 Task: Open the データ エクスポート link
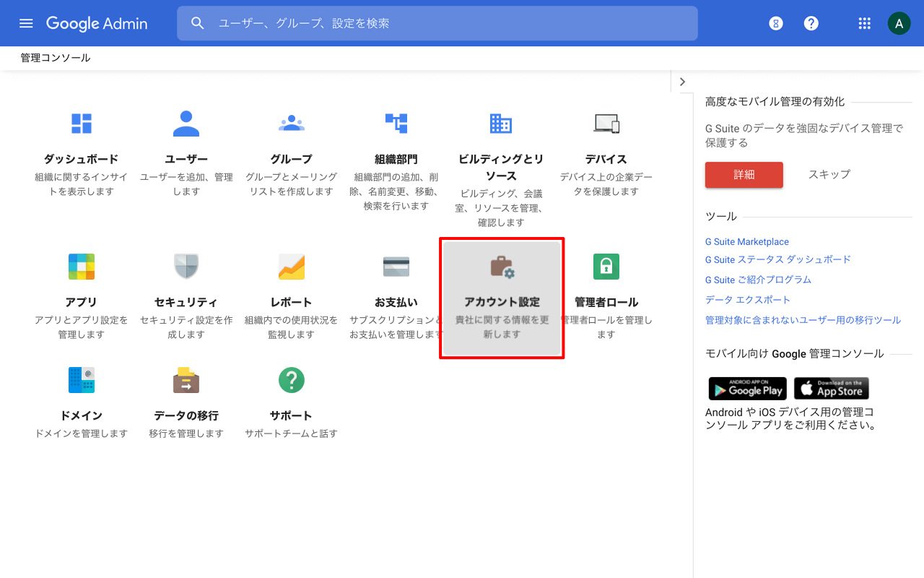(748, 300)
